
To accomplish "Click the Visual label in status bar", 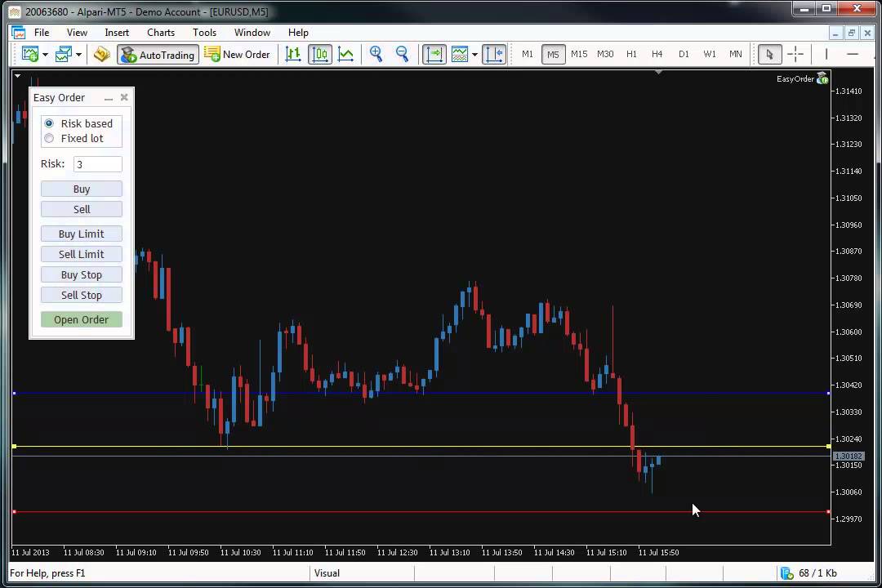I will point(327,572).
